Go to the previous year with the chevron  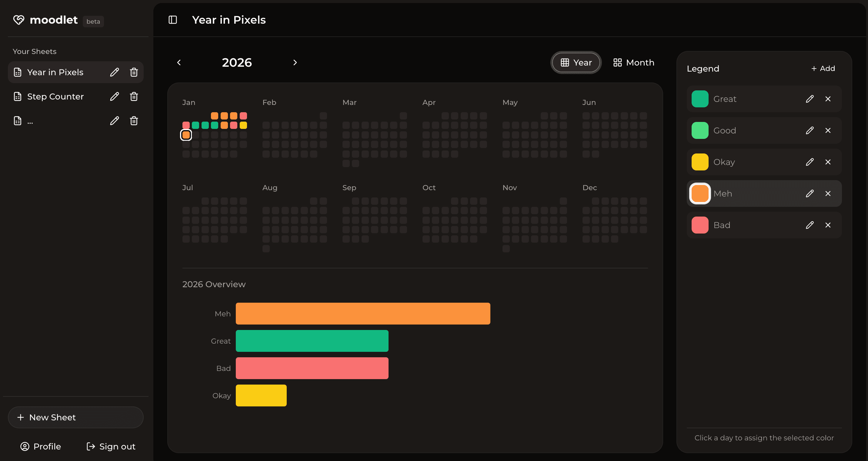[179, 62]
